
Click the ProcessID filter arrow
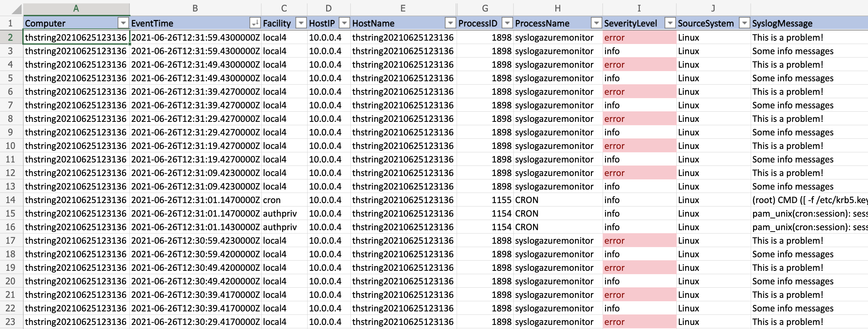pyautogui.click(x=507, y=23)
